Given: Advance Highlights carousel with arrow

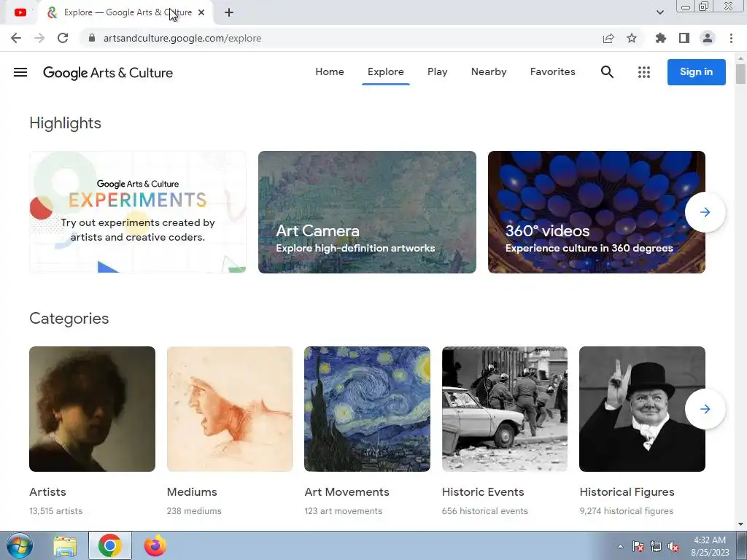Looking at the screenshot, I should 705,212.
